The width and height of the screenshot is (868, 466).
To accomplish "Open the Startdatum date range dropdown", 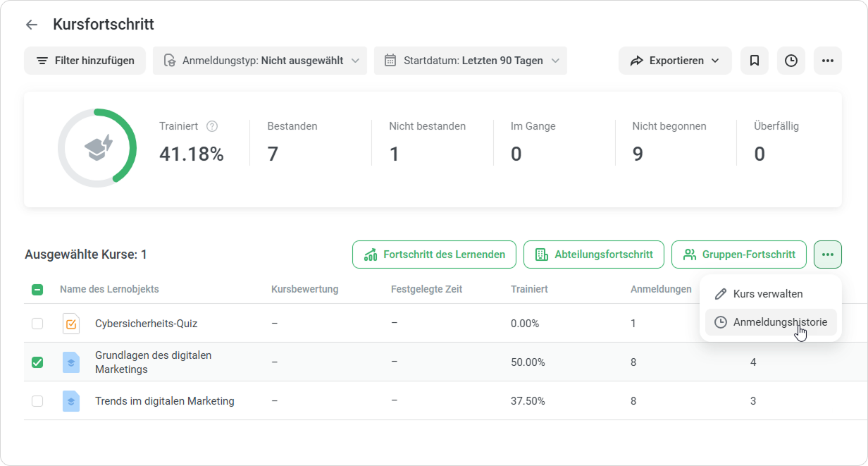I will click(471, 61).
